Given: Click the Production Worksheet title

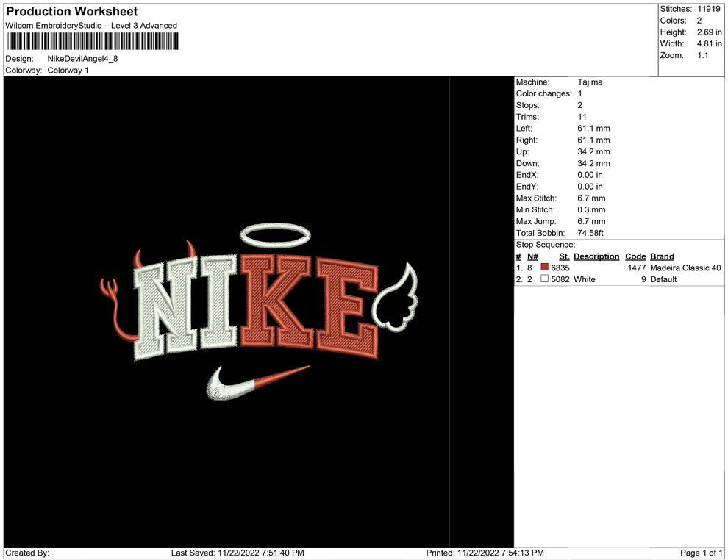Looking at the screenshot, I should (x=72, y=12).
